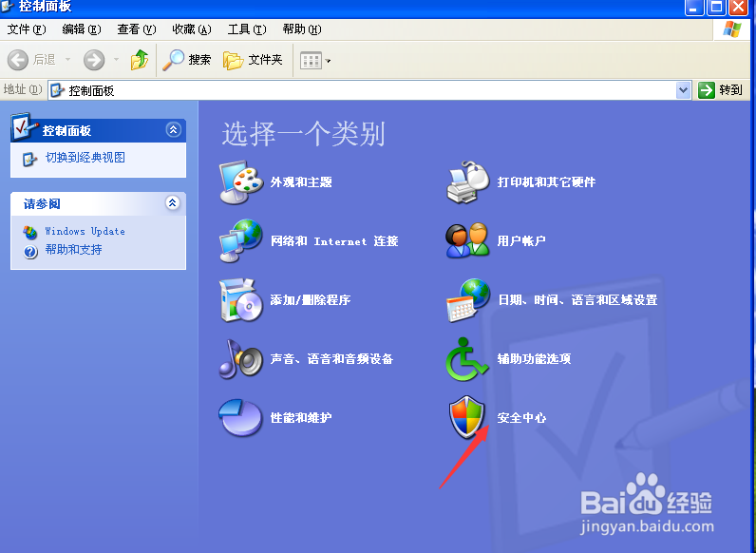Open the 辅助功能选项 wheelchair icon
The width and height of the screenshot is (756, 553).
point(466,358)
